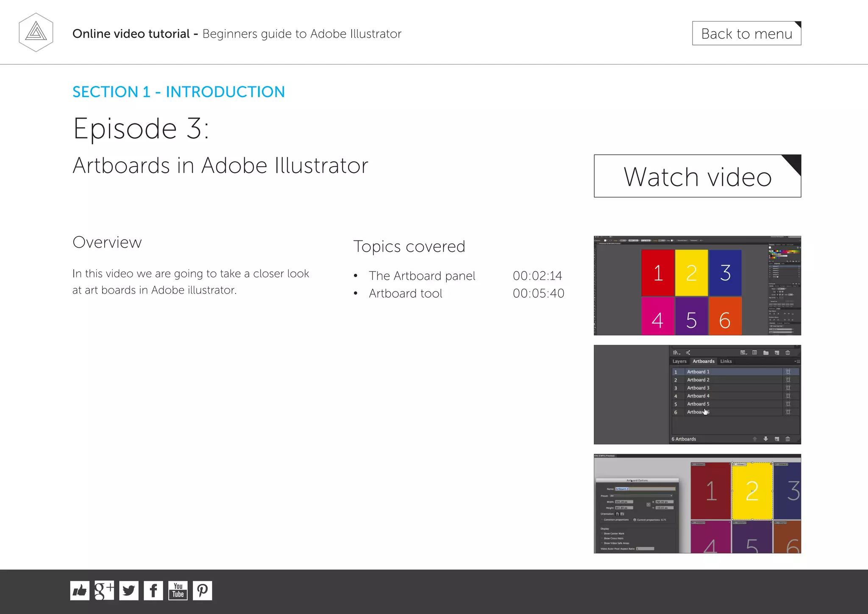The height and width of the screenshot is (614, 868).
Task: Click the hexagon triangle logo icon
Action: [36, 33]
